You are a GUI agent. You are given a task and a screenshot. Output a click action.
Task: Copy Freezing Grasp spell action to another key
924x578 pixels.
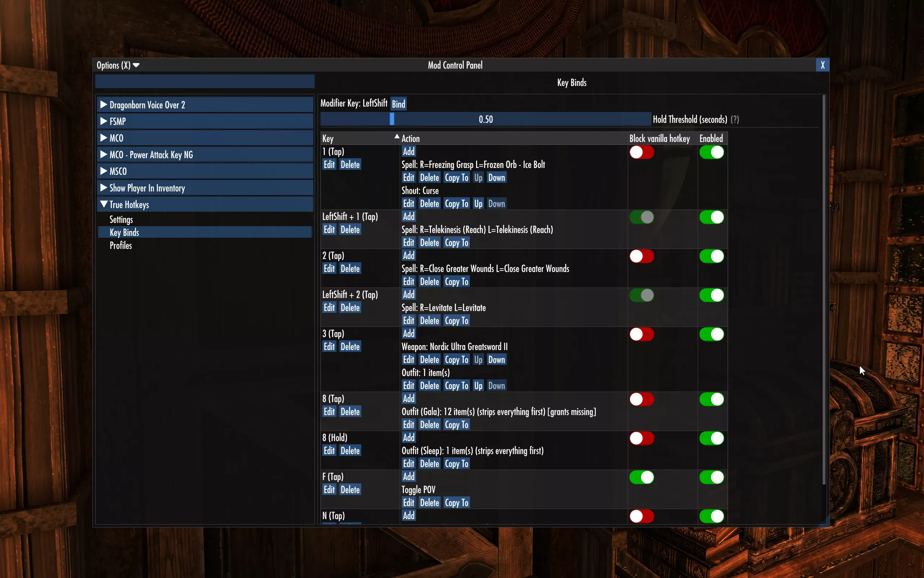[457, 178]
